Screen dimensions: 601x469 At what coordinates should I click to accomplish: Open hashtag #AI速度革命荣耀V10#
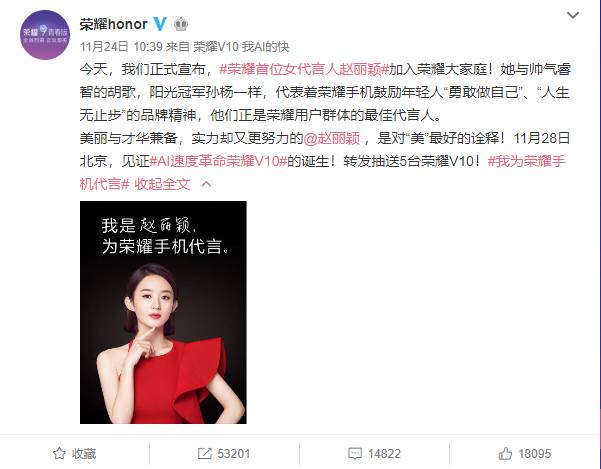tap(218, 161)
